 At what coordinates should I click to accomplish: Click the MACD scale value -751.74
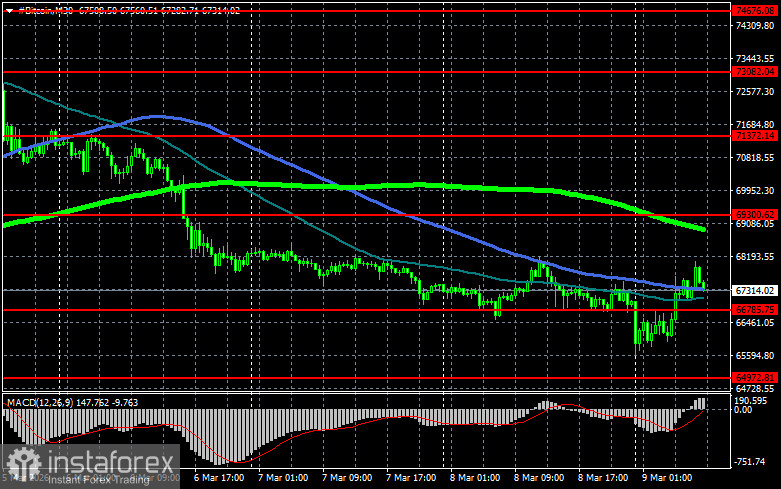[x=750, y=462]
